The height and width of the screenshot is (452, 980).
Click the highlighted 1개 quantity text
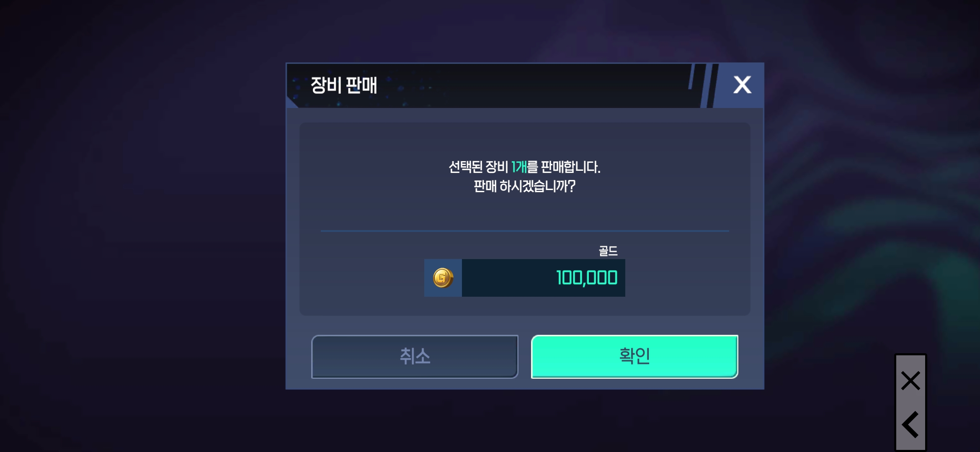[519, 167]
